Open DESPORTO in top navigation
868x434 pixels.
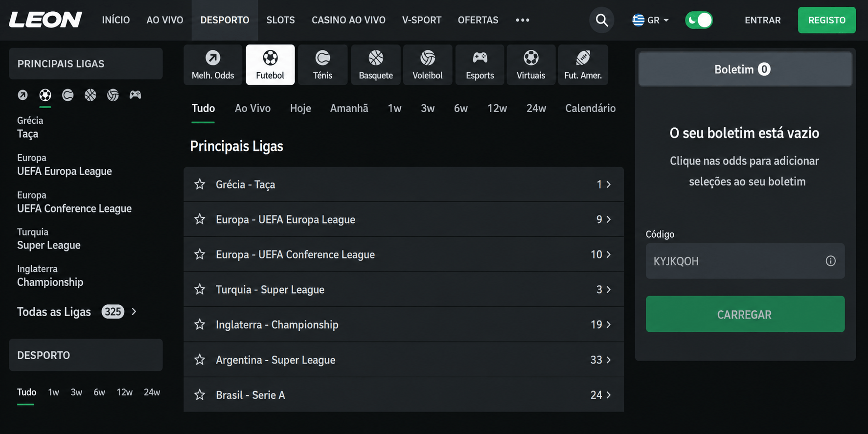[225, 20]
